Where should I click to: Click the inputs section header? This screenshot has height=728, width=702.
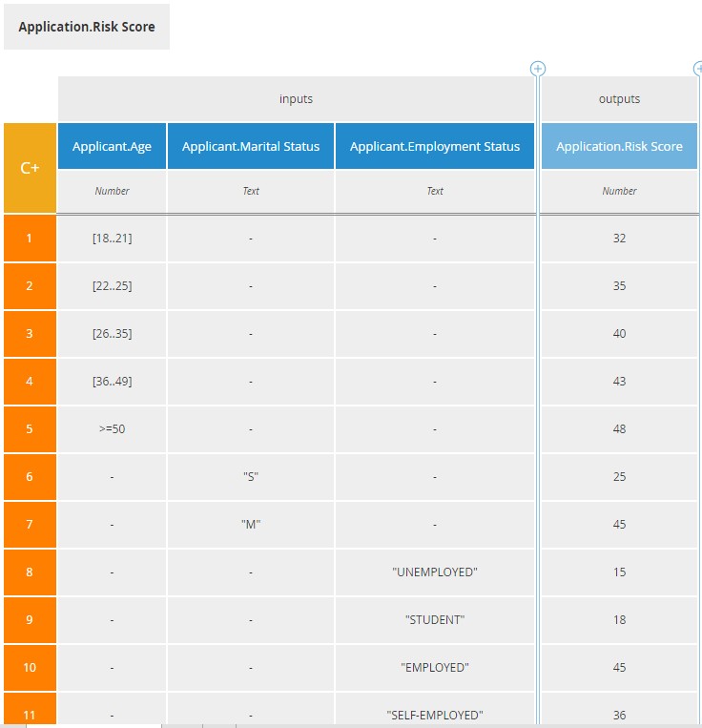point(296,99)
